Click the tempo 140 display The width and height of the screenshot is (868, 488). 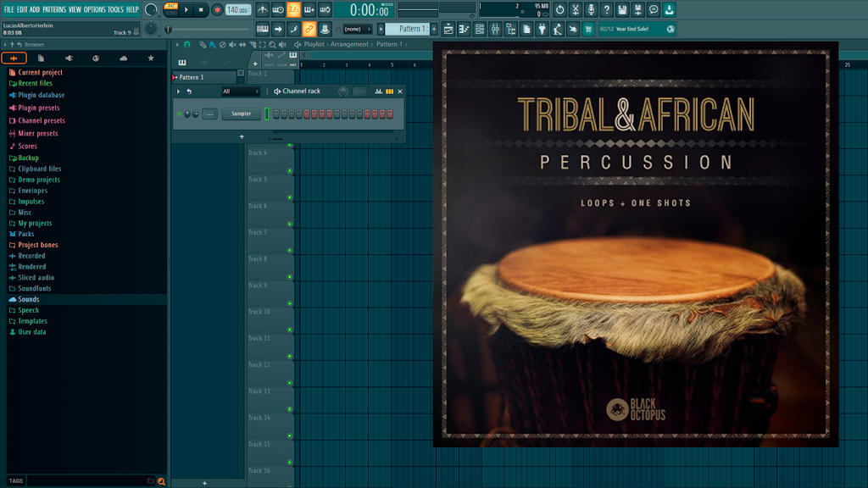238,9
